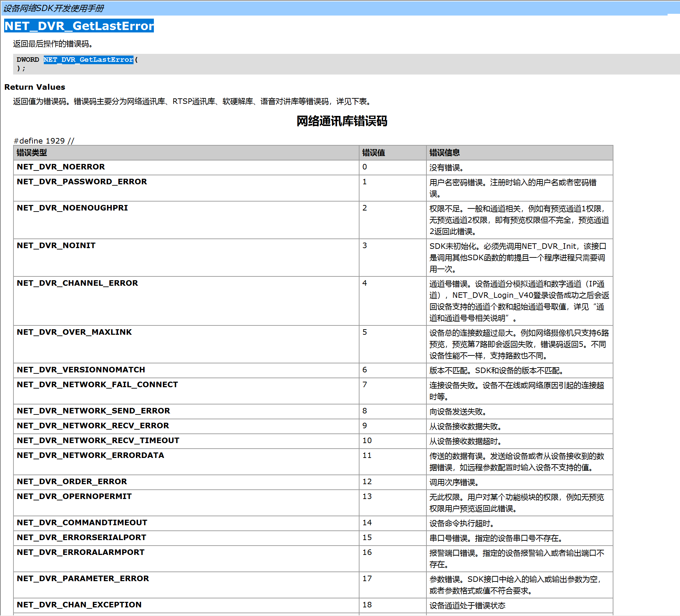Click the 设备通道处于错误状态 description cell
Image resolution: width=680 pixels, height=616 pixels.
[x=520, y=605]
